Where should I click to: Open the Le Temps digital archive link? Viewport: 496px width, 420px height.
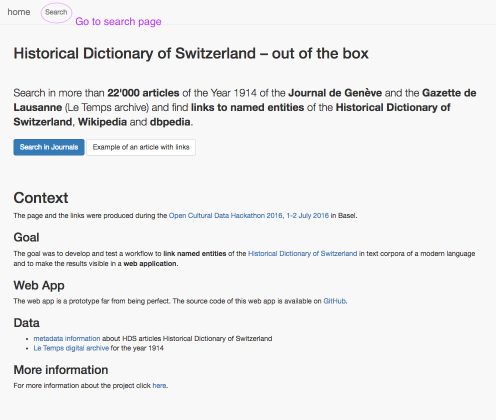[71, 348]
